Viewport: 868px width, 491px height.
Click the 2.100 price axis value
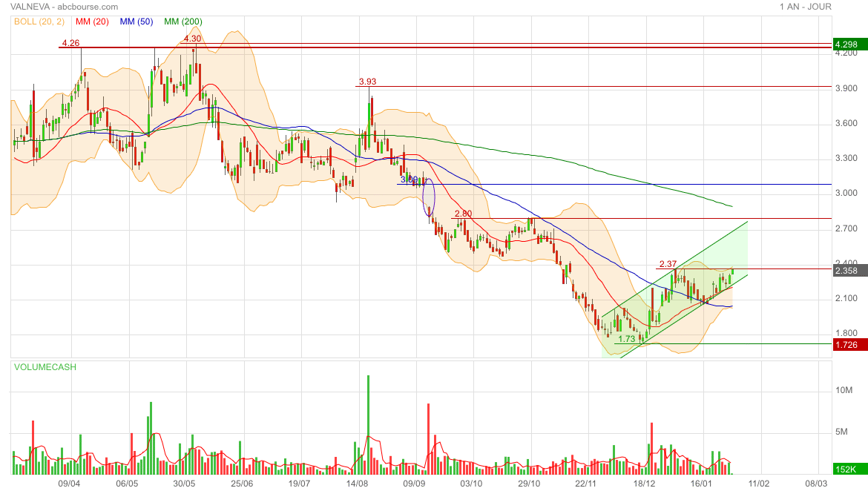[846, 298]
